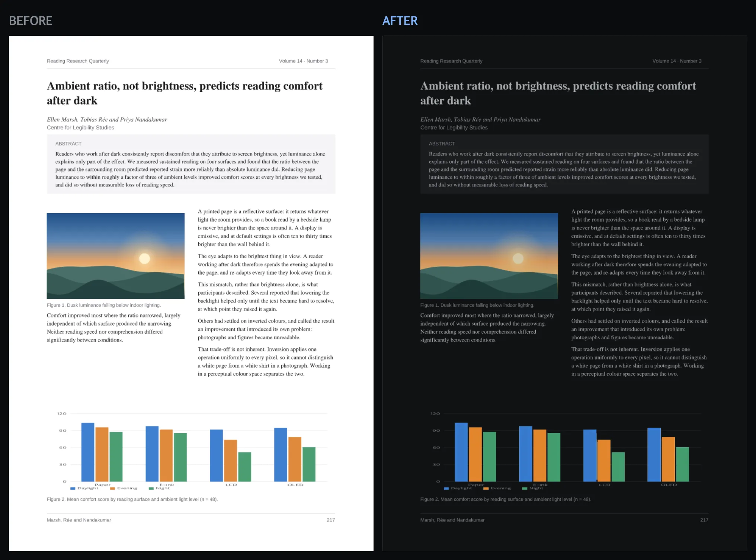Click footer 'Marsh, Rée and Nandakumar' in BEFORE page
The image size is (756, 560).
click(x=79, y=520)
